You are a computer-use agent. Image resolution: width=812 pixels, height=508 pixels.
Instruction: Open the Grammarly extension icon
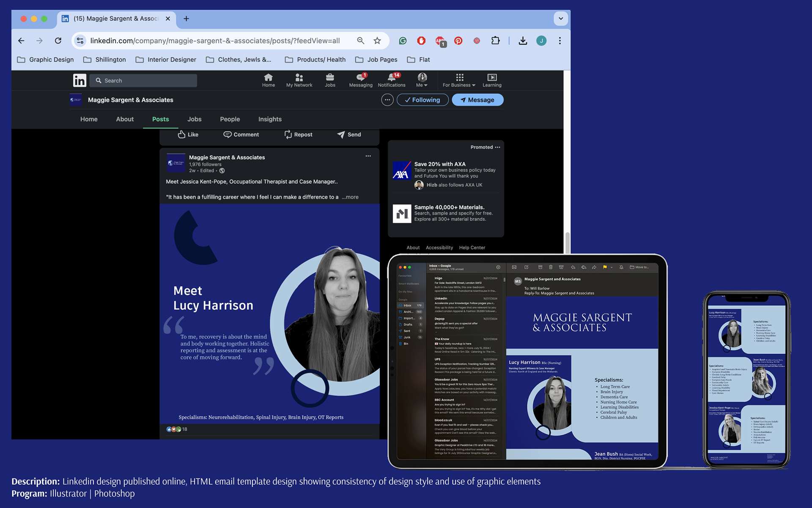[403, 41]
